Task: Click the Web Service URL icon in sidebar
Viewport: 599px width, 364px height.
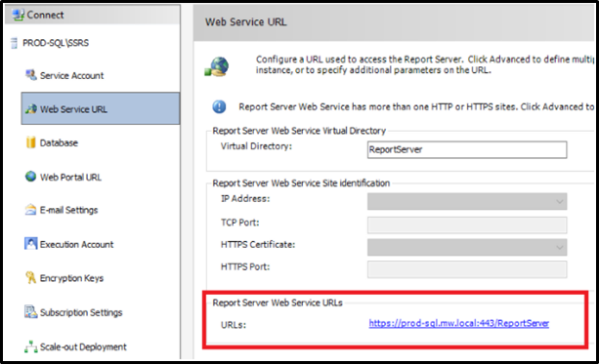Action: click(x=31, y=109)
